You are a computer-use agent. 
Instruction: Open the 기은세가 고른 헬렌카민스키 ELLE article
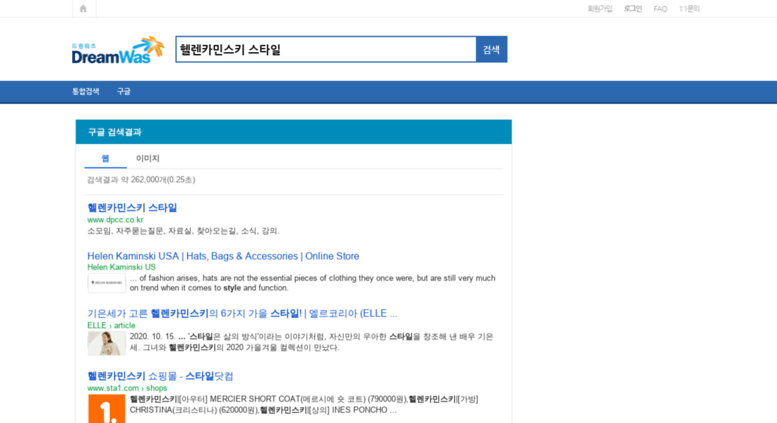[242, 314]
